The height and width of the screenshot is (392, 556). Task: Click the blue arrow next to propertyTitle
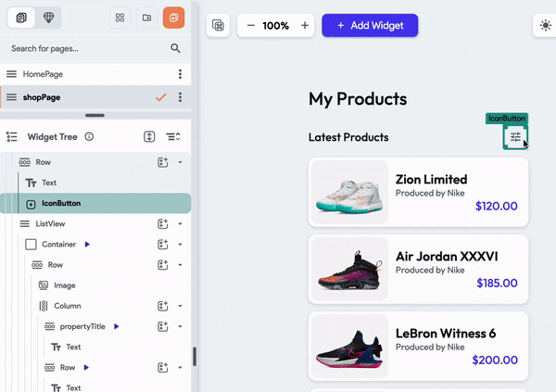(x=117, y=327)
